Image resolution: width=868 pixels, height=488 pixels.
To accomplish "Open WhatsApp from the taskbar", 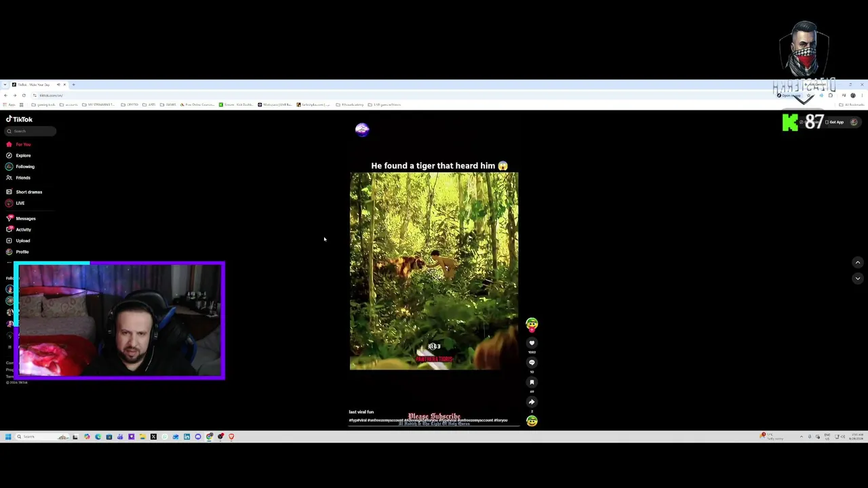I will (164, 436).
